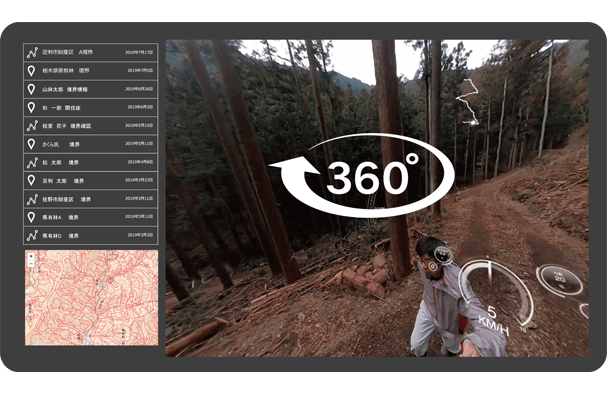This screenshot has width=607, height=394.
Task: Open entry 松 太郎 境界
Action: coord(91,163)
